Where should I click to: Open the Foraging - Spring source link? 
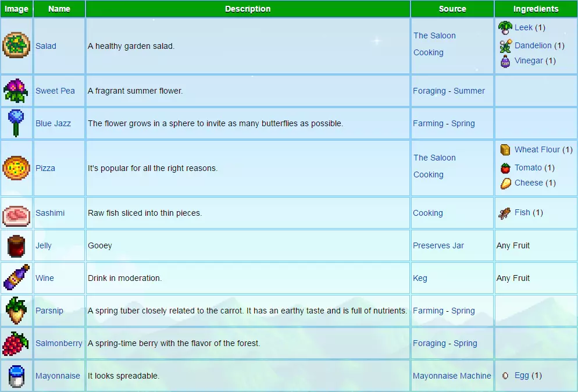pyautogui.click(x=445, y=343)
